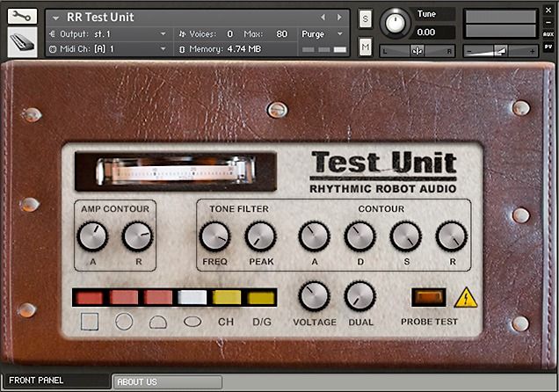Image resolution: width=559 pixels, height=392 pixels.
Task: Select the RR Test Unit instrument name
Action: (x=100, y=17)
